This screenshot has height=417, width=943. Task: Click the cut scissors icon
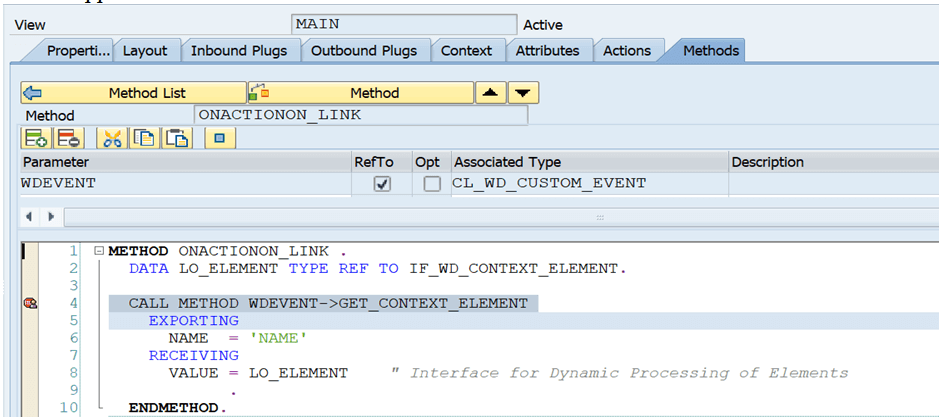(x=112, y=138)
